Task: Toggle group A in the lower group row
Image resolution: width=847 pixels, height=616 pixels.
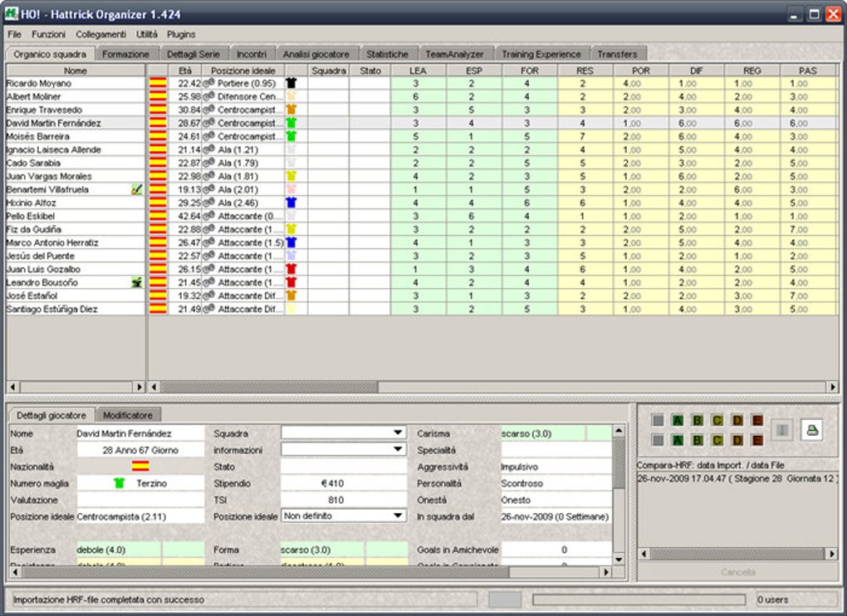Action: (x=678, y=440)
